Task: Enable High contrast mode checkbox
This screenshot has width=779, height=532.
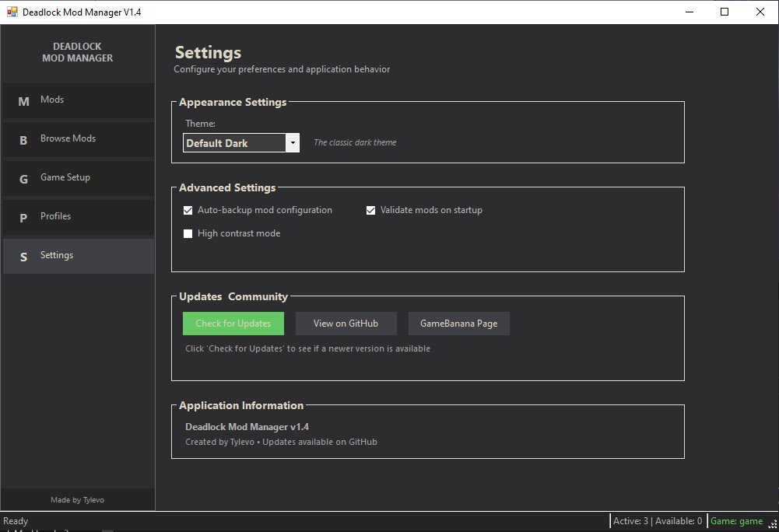Action: (188, 233)
